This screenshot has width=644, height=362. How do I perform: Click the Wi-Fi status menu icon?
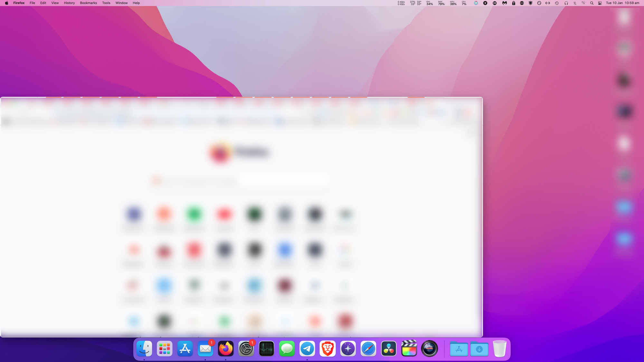(583, 3)
